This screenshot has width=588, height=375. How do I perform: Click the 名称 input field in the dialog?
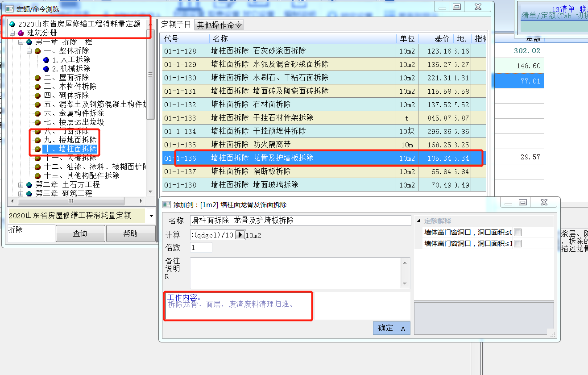tap(300, 221)
